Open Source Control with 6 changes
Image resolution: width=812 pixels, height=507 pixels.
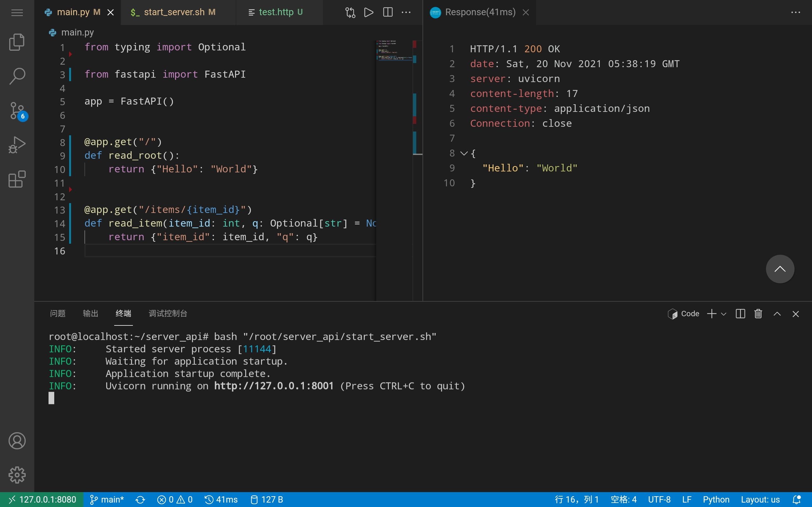tap(17, 111)
